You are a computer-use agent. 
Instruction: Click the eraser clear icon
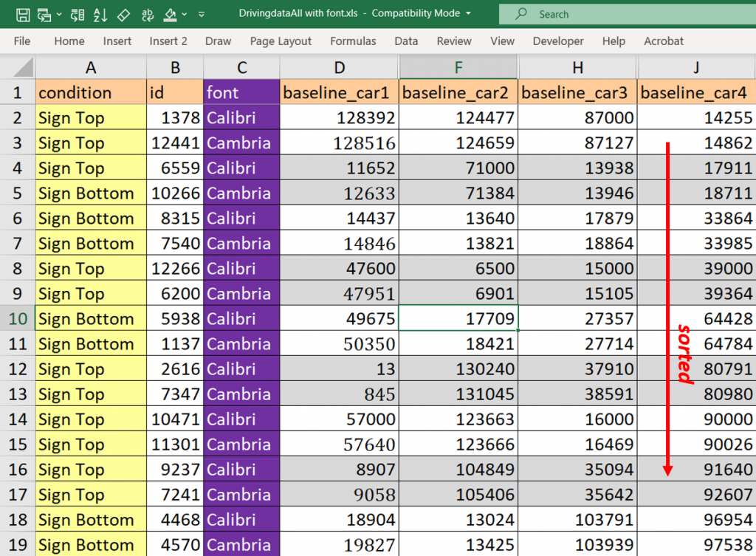123,15
